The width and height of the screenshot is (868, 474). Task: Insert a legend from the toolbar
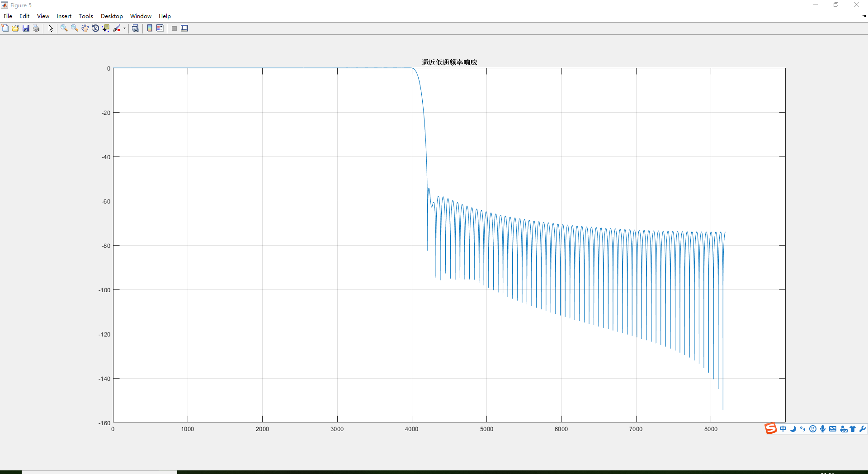(x=160, y=28)
